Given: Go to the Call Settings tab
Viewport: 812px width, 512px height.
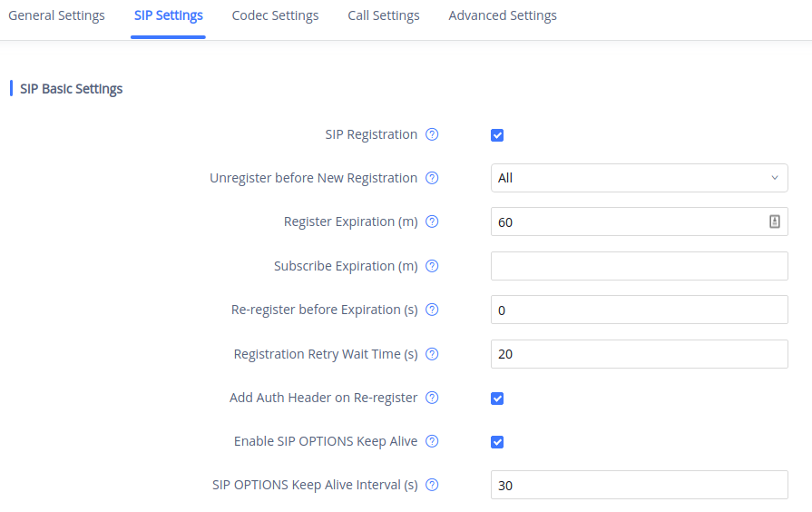Looking at the screenshot, I should pyautogui.click(x=383, y=15).
